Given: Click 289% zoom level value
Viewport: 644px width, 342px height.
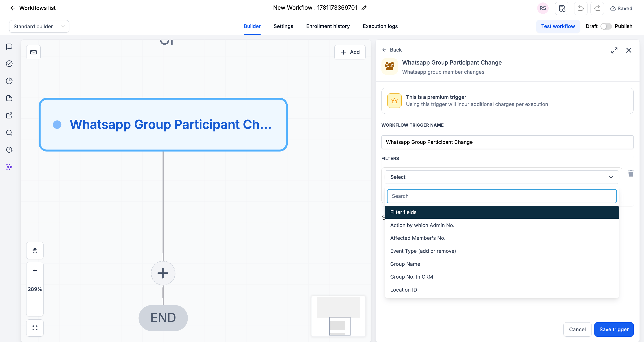Looking at the screenshot, I should point(35,289).
